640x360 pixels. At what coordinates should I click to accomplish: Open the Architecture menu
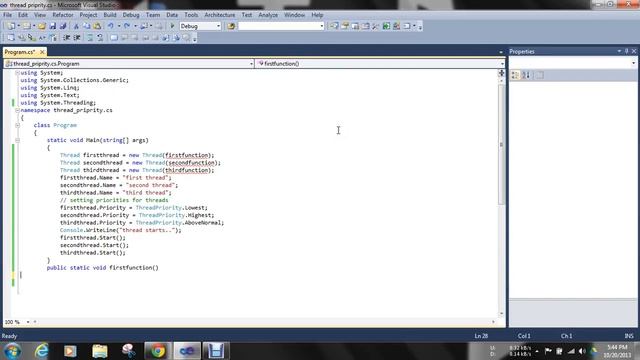[220, 15]
